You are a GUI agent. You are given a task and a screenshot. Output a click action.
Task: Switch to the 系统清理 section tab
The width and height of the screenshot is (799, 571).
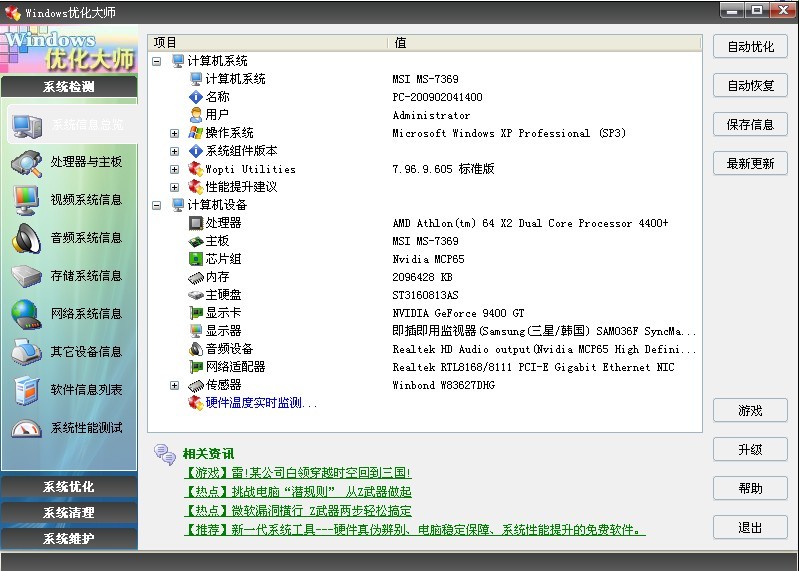click(x=69, y=513)
